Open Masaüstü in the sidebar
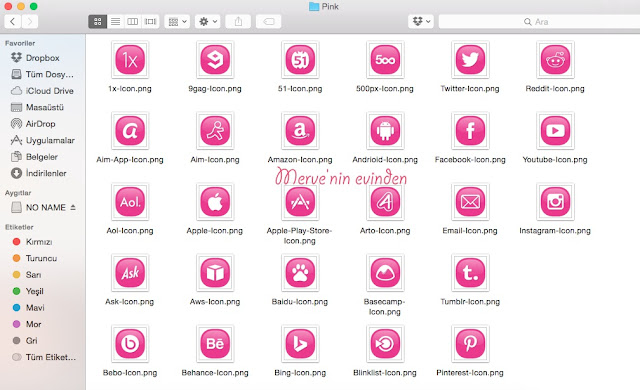Screen dimensions: 640x390 (43, 107)
